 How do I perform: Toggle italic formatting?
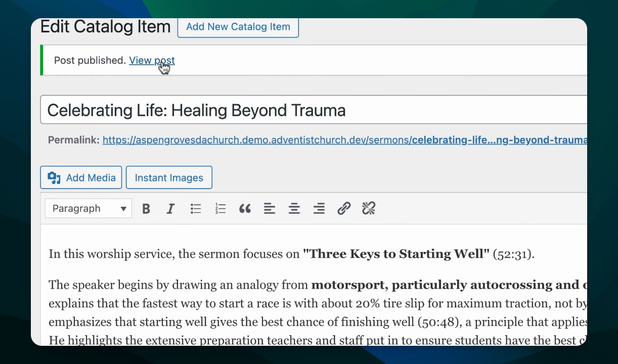click(171, 208)
